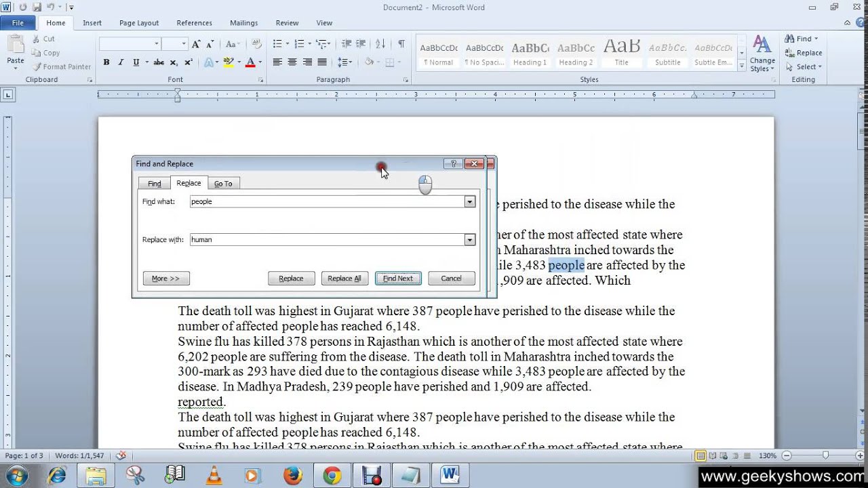The width and height of the screenshot is (868, 488).
Task: Click the Sort icon in Paragraph group
Action: tap(380, 44)
